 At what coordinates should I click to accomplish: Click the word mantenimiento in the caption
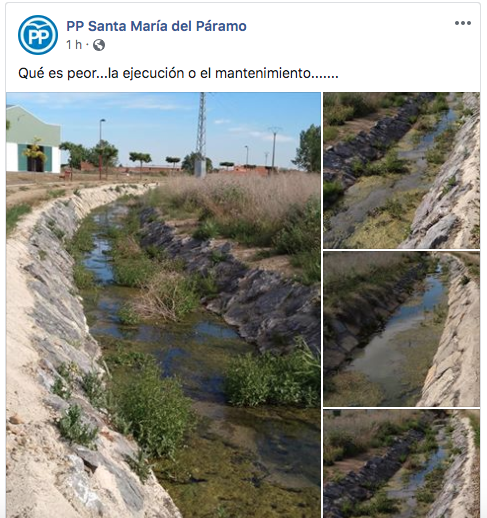pos(263,73)
